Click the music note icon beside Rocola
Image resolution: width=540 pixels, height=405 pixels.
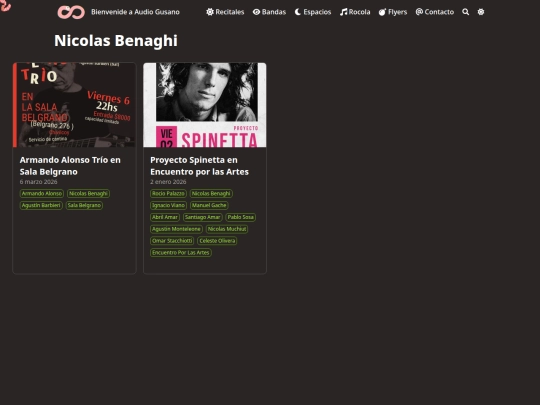[343, 12]
